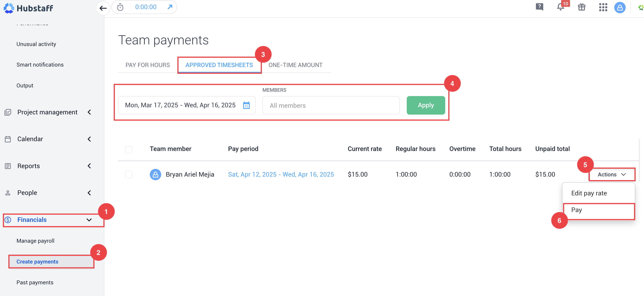644x296 pixels.
Task: Click the Reports menu label
Action: (28, 166)
